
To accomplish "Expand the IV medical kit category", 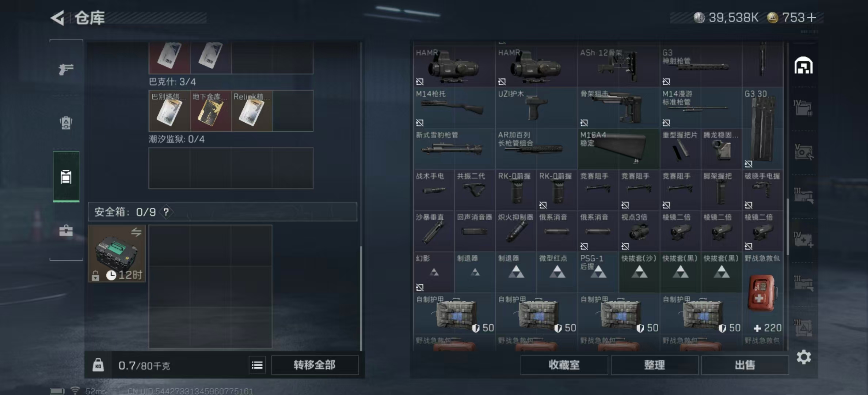I will [x=803, y=240].
